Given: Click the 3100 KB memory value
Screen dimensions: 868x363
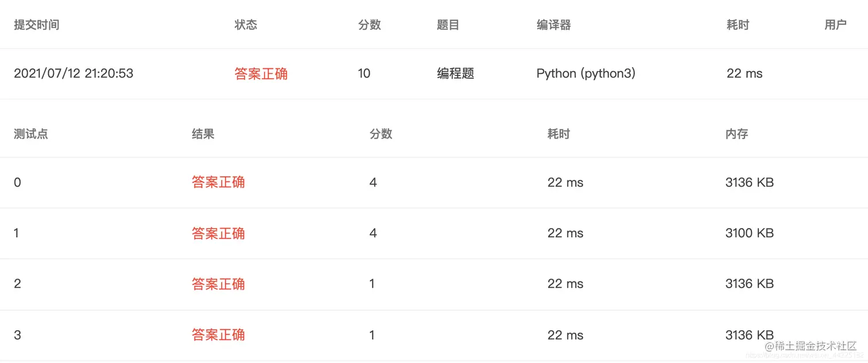Looking at the screenshot, I should point(750,233).
